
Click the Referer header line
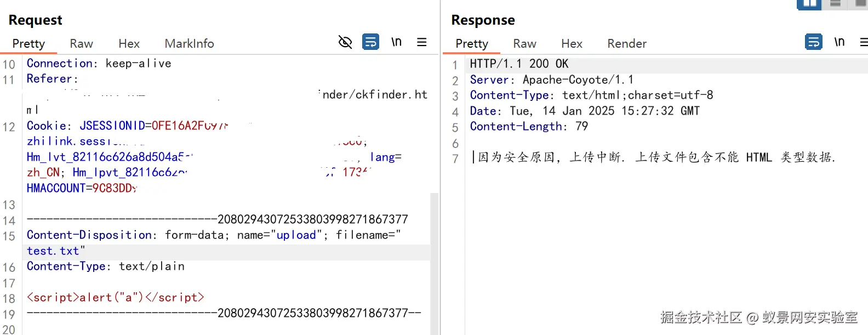pyautogui.click(x=53, y=79)
